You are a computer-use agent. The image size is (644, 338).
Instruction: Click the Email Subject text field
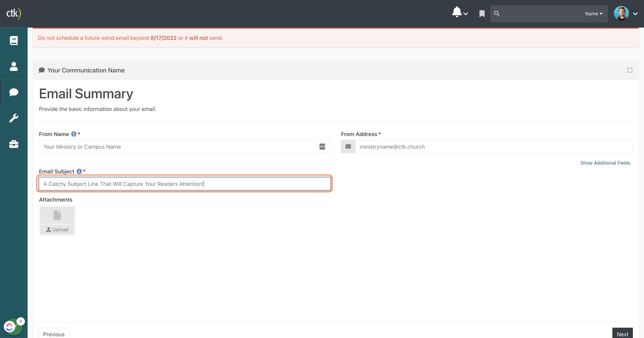(x=185, y=184)
